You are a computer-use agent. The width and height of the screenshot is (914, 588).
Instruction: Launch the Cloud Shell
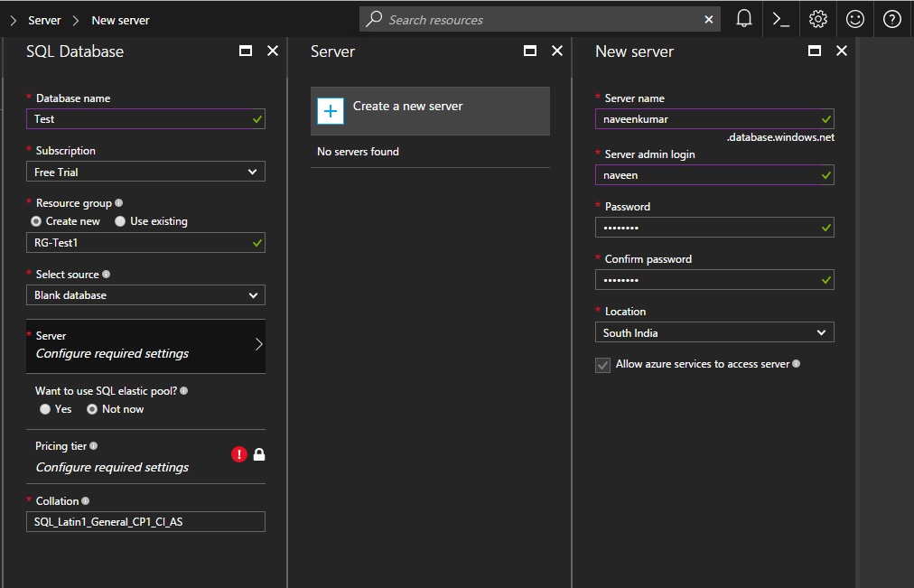tap(780, 18)
